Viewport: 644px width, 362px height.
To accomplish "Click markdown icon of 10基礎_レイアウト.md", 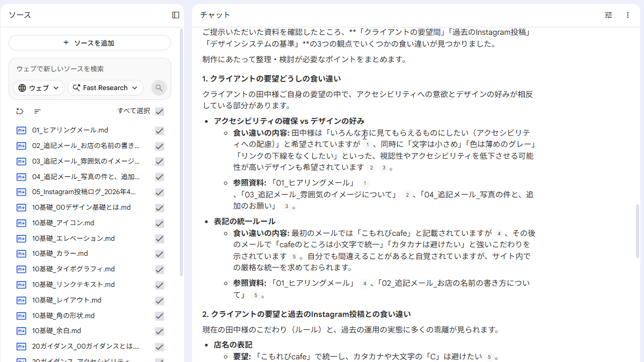I will pyautogui.click(x=21, y=300).
